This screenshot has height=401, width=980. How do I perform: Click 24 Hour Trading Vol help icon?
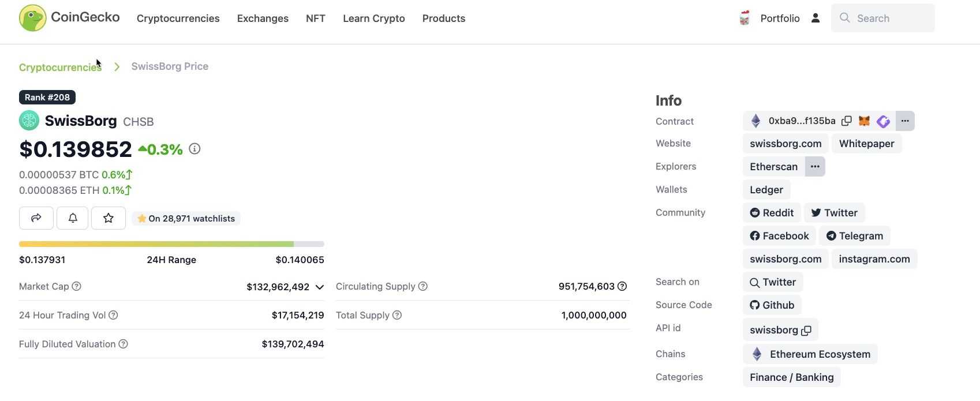113,315
